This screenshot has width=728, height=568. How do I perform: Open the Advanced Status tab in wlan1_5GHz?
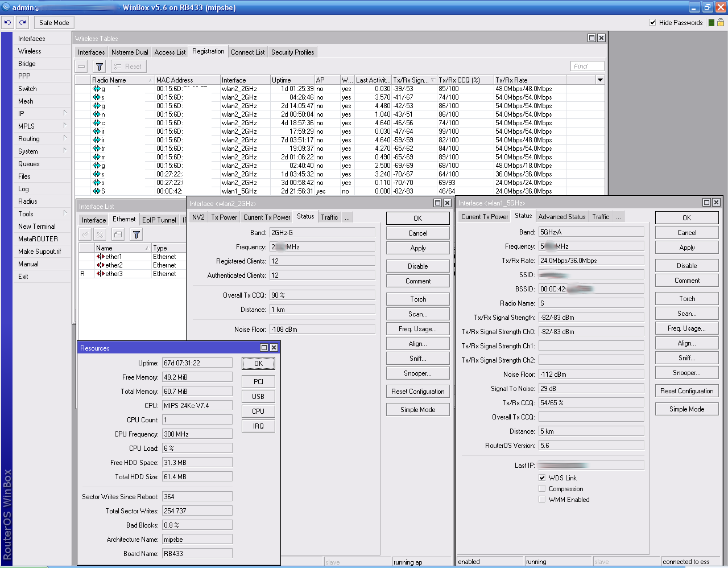(x=561, y=217)
